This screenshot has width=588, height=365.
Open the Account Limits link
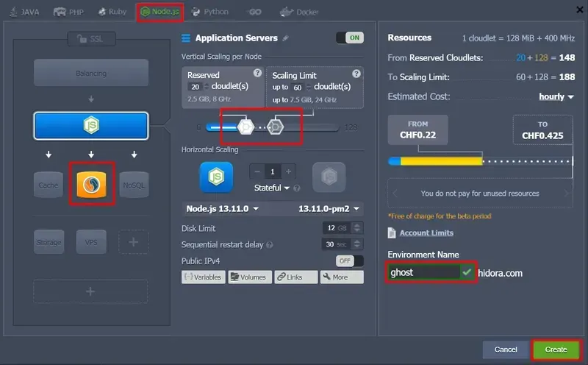point(426,233)
